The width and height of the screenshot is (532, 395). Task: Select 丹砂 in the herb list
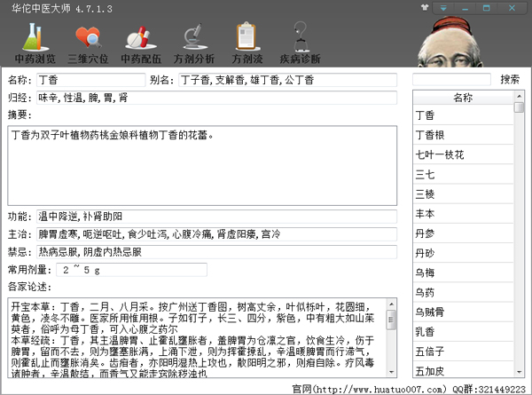click(463, 253)
